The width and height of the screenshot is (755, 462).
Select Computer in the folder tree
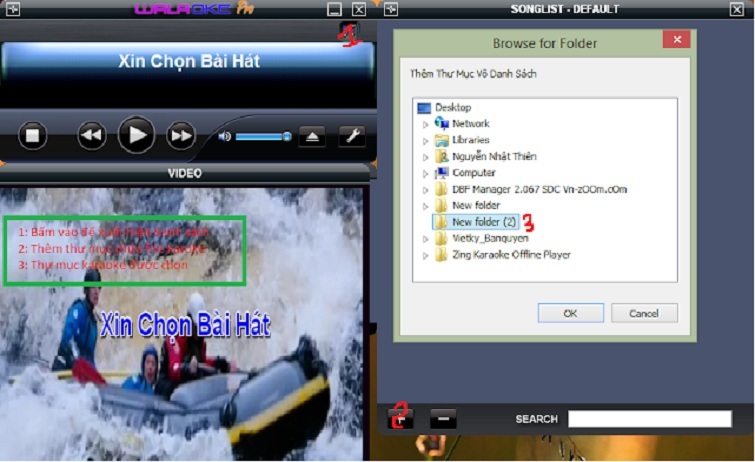(x=474, y=173)
